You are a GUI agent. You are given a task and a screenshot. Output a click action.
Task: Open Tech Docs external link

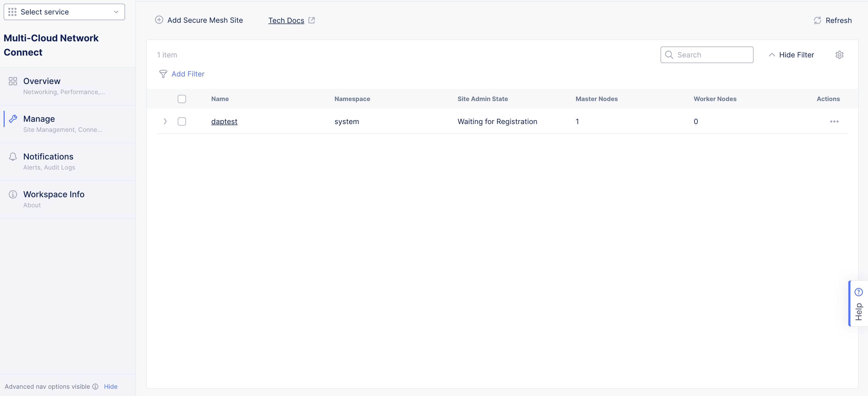pyautogui.click(x=292, y=20)
